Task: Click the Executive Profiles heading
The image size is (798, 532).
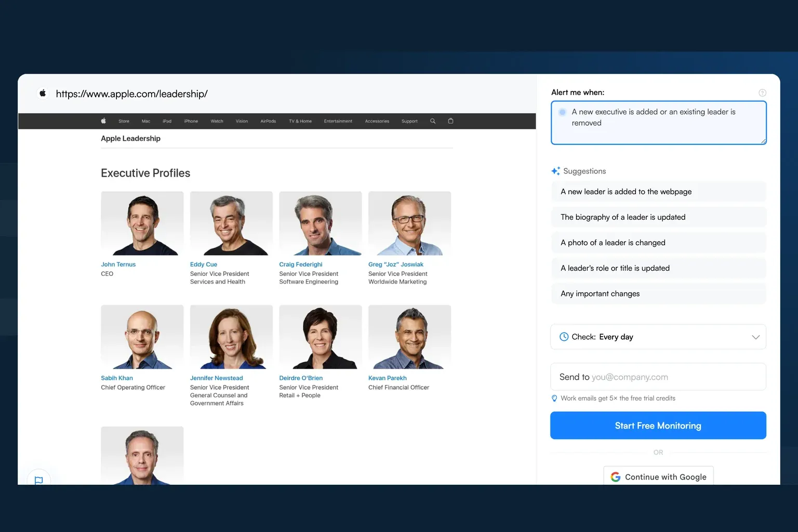Action: pyautogui.click(x=145, y=173)
